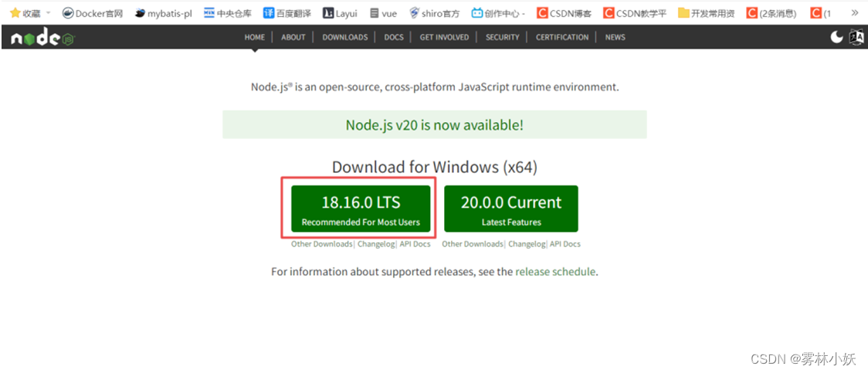Open the GET INVOLVED nav item
The image size is (868, 373).
tap(444, 37)
